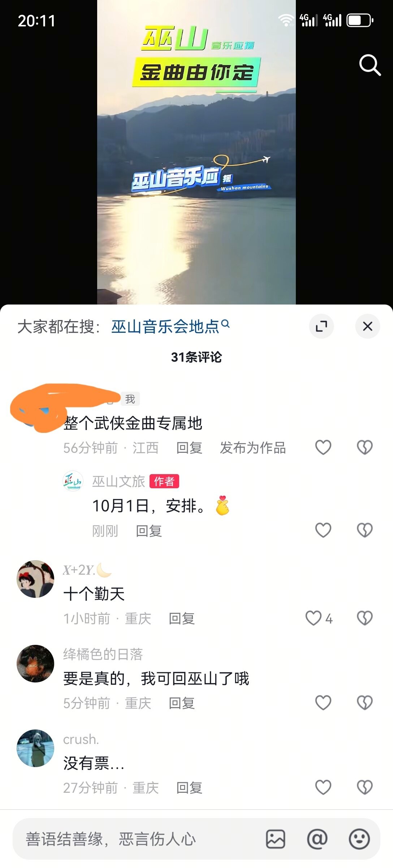The height and width of the screenshot is (868, 393).
Task: Reply to the 巫山文旅 author comment
Action: point(149,531)
